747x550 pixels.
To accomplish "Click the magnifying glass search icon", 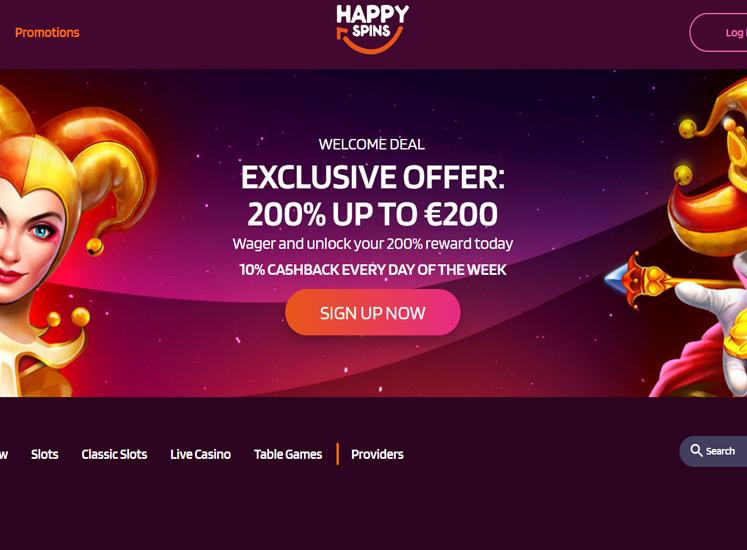I will tap(696, 450).
